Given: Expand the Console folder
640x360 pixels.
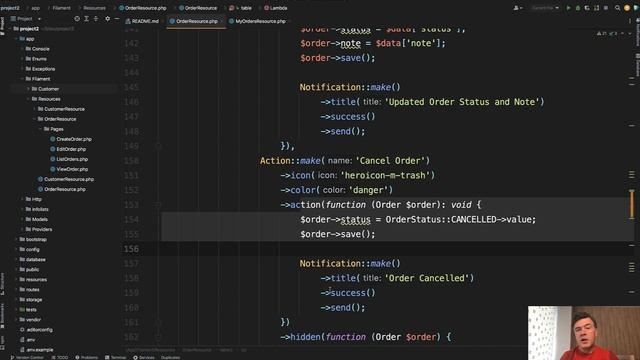Looking at the screenshot, I should (x=22, y=49).
